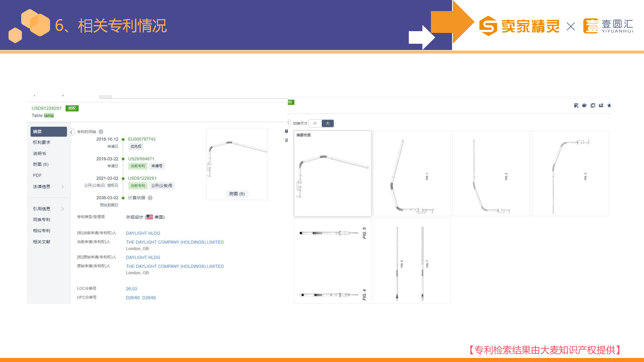
Task: Open the 附图 (6) side tab
Action: (41, 164)
